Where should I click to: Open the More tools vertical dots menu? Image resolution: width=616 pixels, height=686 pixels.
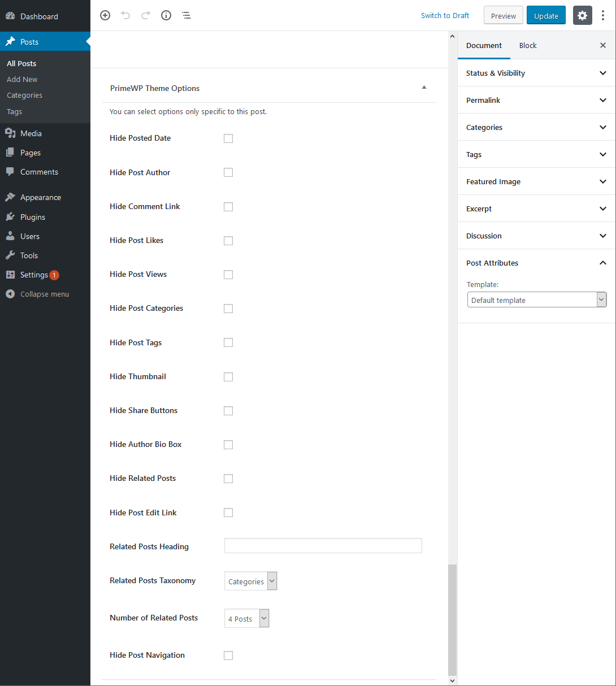point(603,15)
